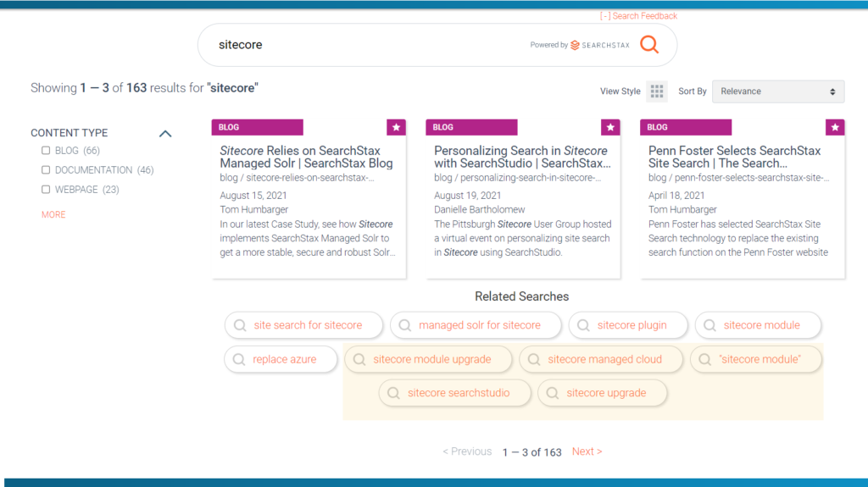The image size is (868, 487).
Task: Click BLOG tag on Sitecore Relies card
Action: coord(258,127)
